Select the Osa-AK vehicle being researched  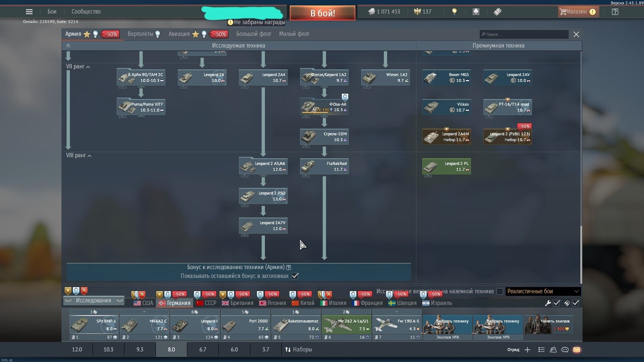(324, 107)
